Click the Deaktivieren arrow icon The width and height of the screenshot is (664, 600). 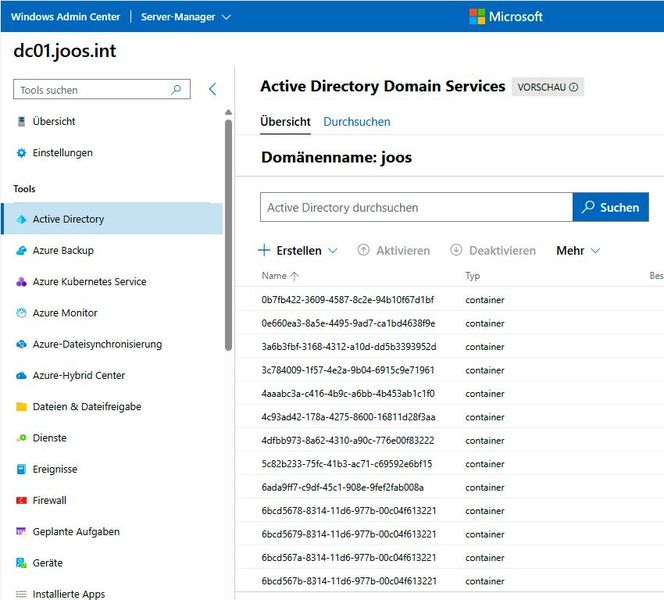tap(456, 250)
